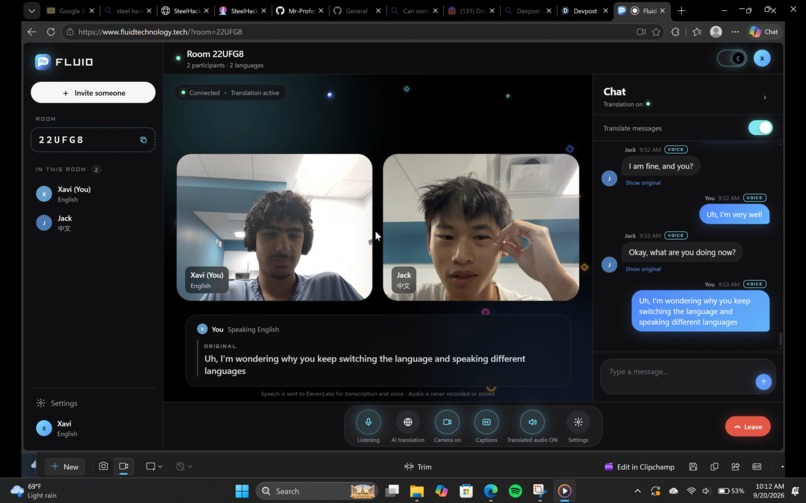806x503 pixels.
Task: Leave the room with Leave button
Action: (748, 426)
